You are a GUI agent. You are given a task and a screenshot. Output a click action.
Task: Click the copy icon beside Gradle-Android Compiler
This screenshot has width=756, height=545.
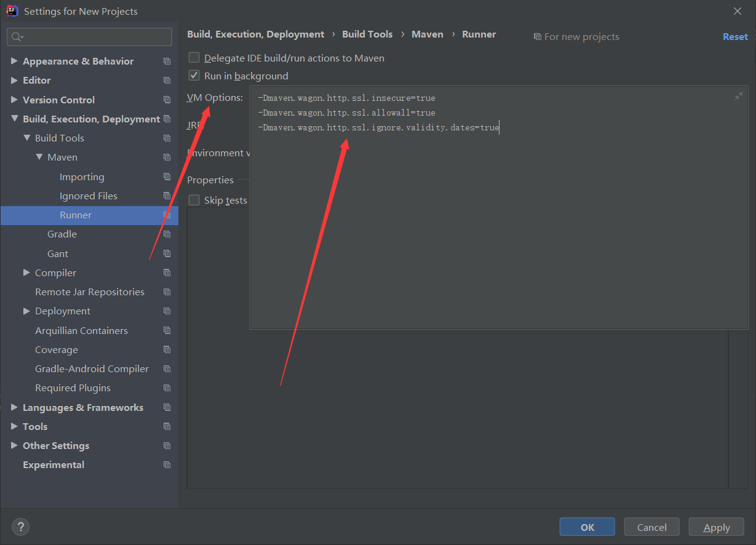167,368
